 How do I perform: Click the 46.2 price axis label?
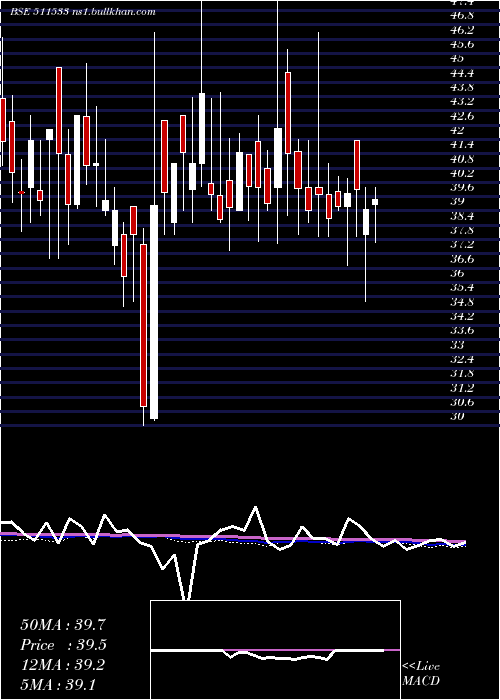(462, 30)
